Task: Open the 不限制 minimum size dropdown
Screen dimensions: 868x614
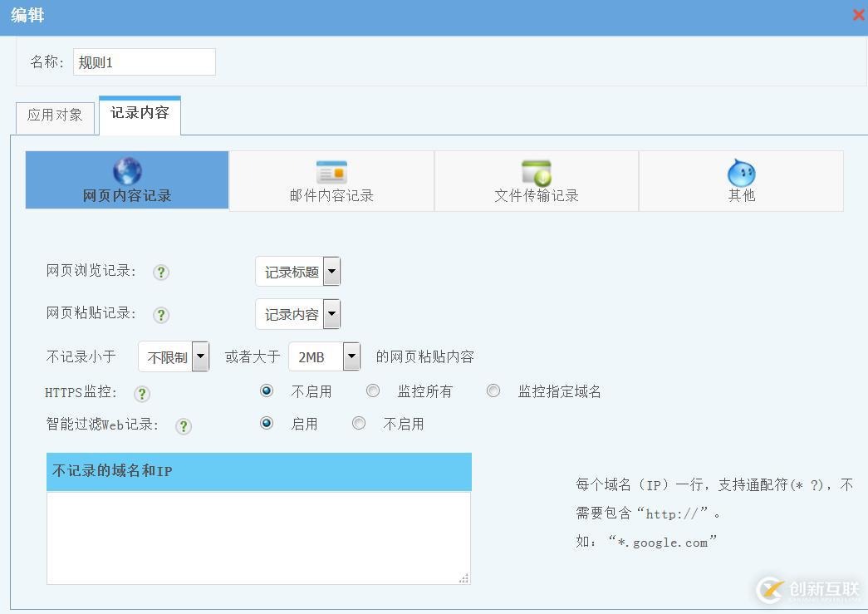Action: [174, 356]
